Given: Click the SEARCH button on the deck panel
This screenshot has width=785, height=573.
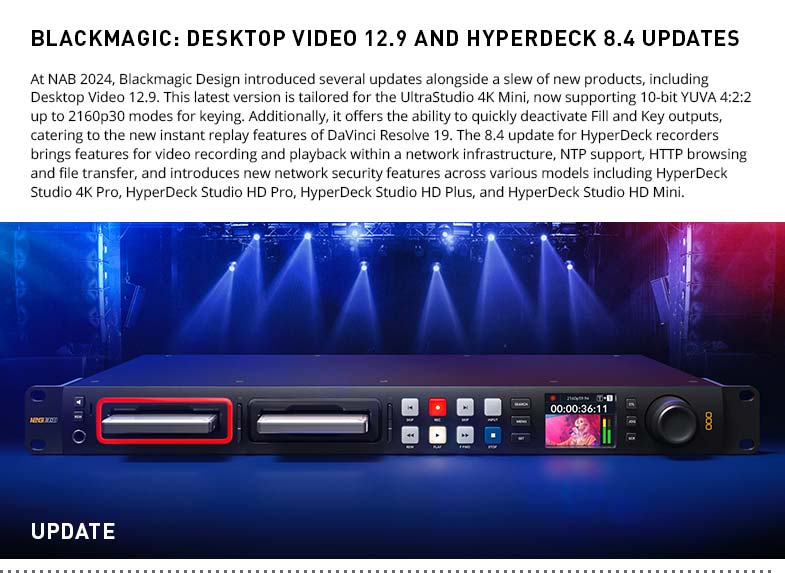Looking at the screenshot, I should pyautogui.click(x=521, y=404).
